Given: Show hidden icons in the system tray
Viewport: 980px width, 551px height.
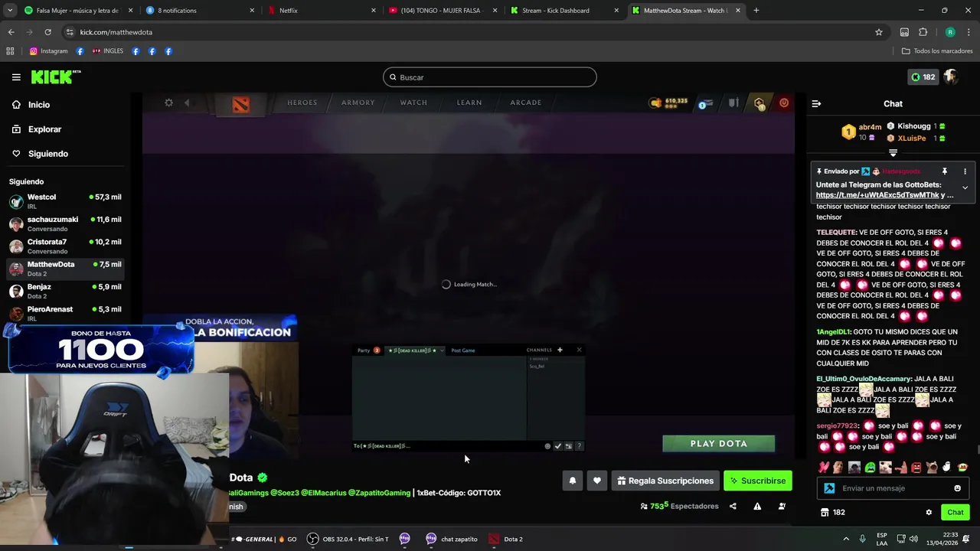Looking at the screenshot, I should point(846,539).
